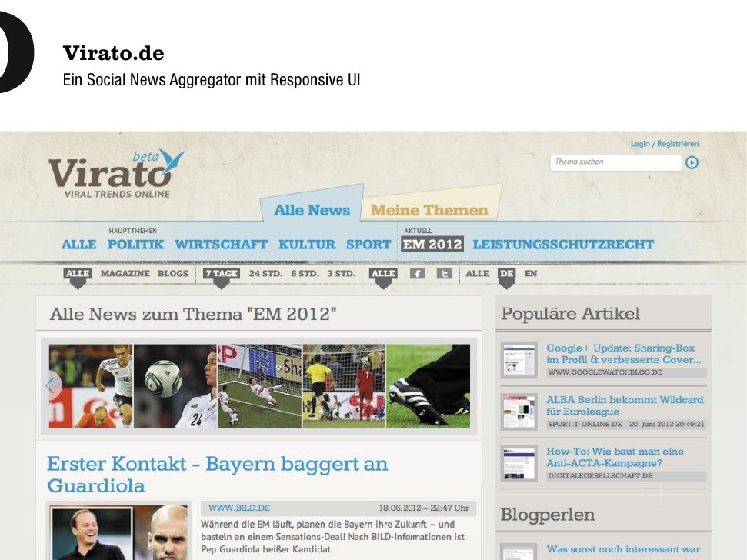Open the Registrieren link
The height and width of the screenshot is (560, 747).
(678, 143)
